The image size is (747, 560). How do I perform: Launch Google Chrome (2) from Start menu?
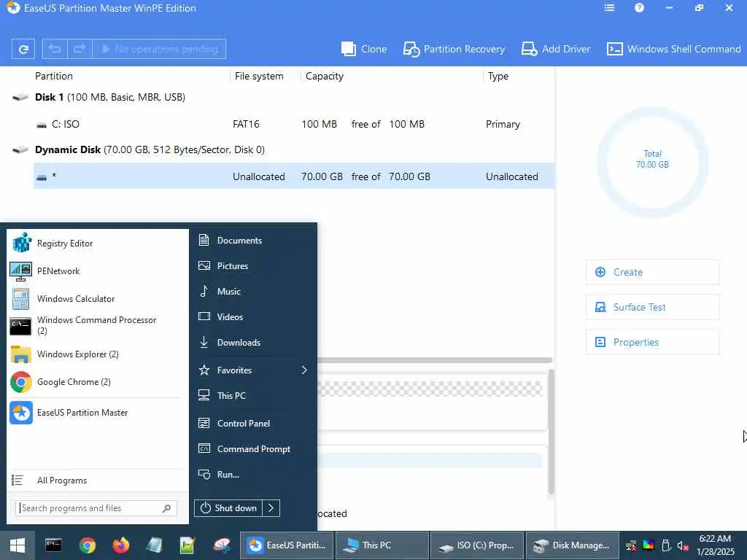click(x=96, y=382)
